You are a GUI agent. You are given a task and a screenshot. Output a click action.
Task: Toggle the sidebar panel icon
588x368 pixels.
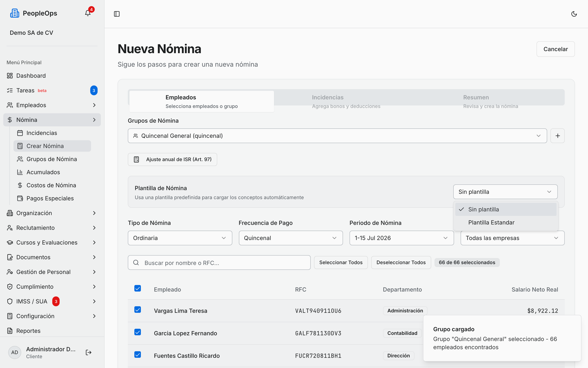117,14
